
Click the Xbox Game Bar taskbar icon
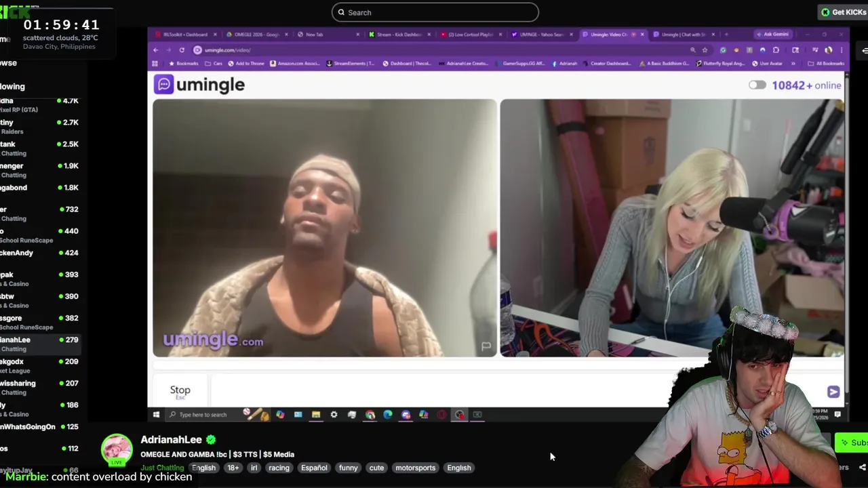[477, 415]
